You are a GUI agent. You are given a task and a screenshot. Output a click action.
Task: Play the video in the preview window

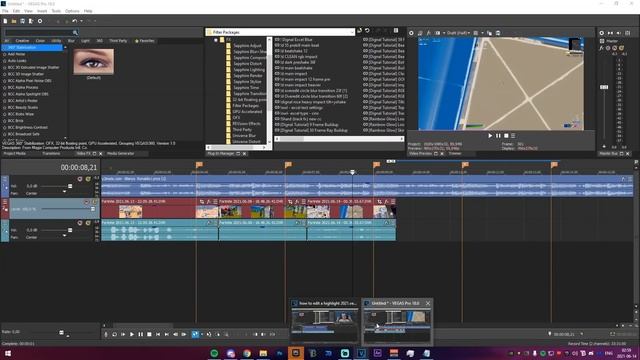click(490, 136)
